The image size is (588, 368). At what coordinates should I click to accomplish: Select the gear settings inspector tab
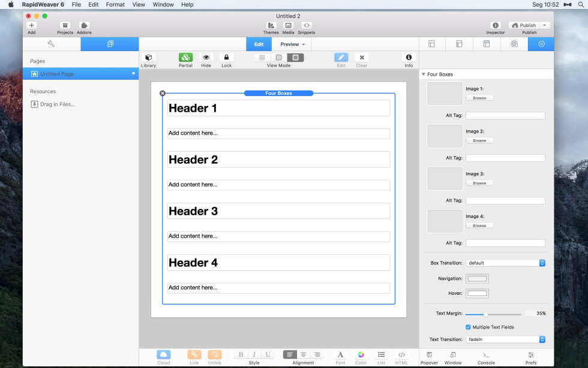tap(541, 44)
